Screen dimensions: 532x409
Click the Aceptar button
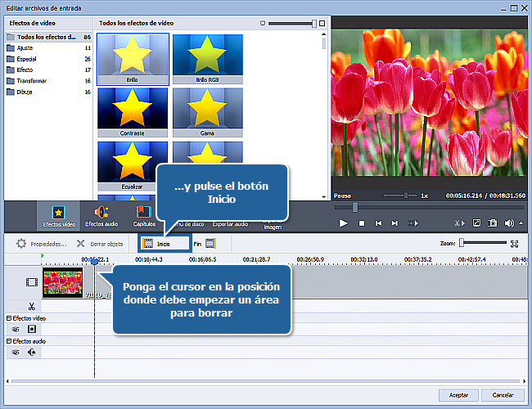(459, 395)
